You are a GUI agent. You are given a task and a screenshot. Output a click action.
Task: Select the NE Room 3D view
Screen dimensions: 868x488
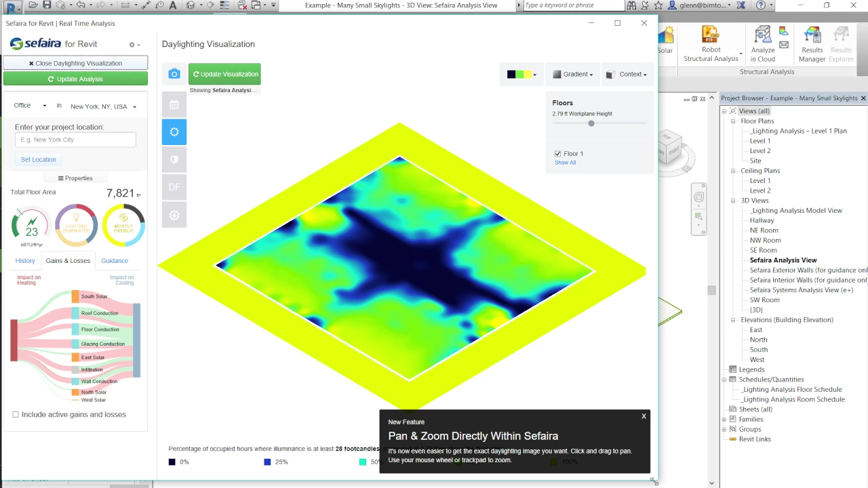point(764,230)
